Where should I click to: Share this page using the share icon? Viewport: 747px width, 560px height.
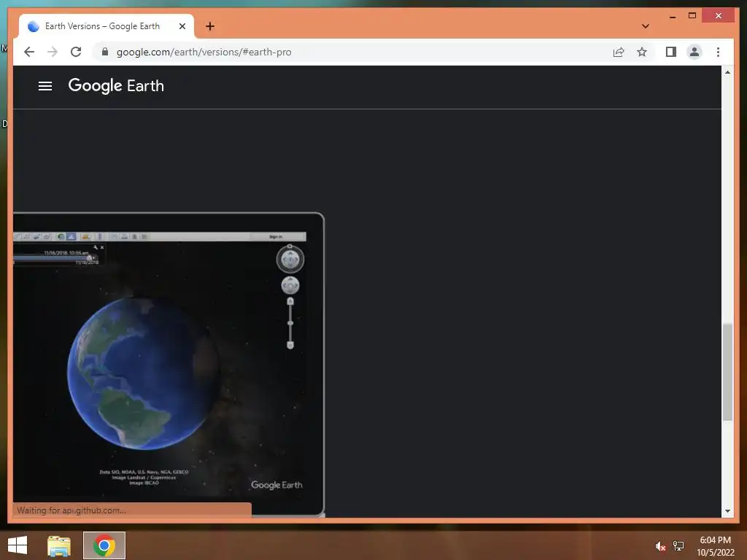(x=619, y=52)
